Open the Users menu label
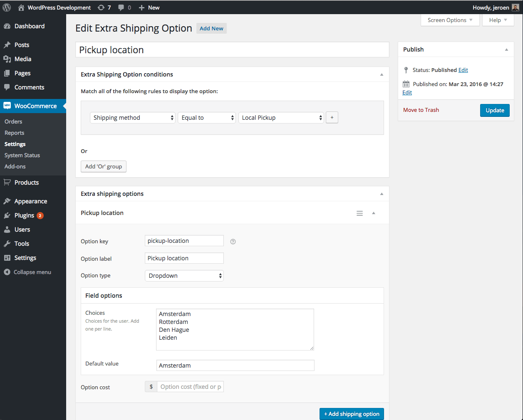The image size is (523, 420). coord(22,230)
